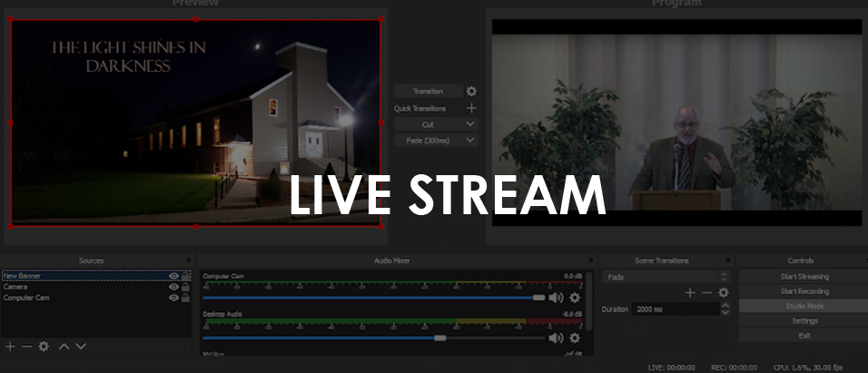Click the top-center red resize handle in Preview
Viewport: 868px width, 373px height.
pyautogui.click(x=195, y=19)
